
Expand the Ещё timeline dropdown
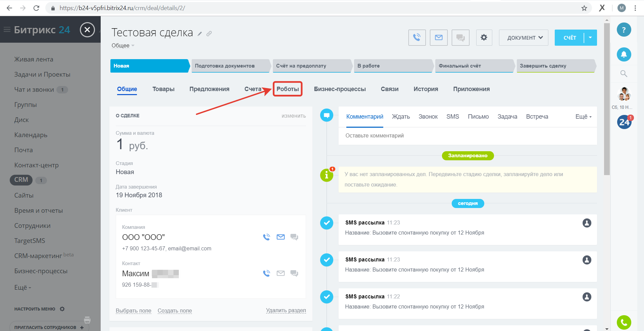(584, 117)
